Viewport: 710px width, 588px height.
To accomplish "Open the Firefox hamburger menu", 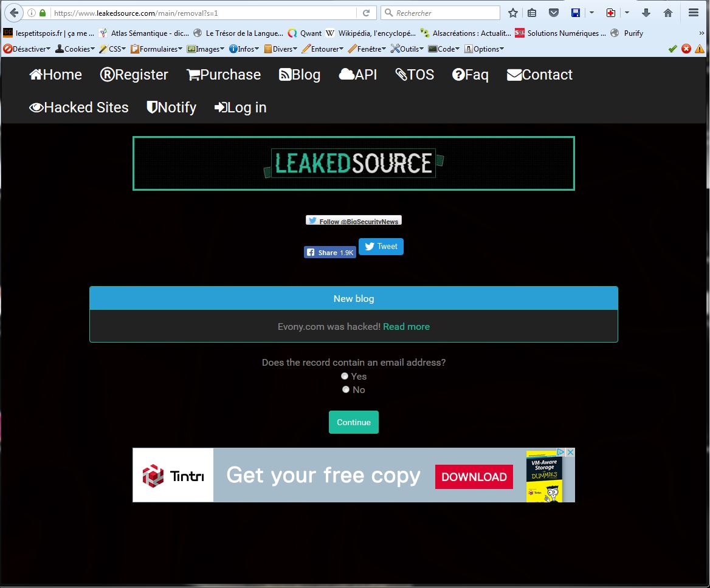I will click(694, 13).
